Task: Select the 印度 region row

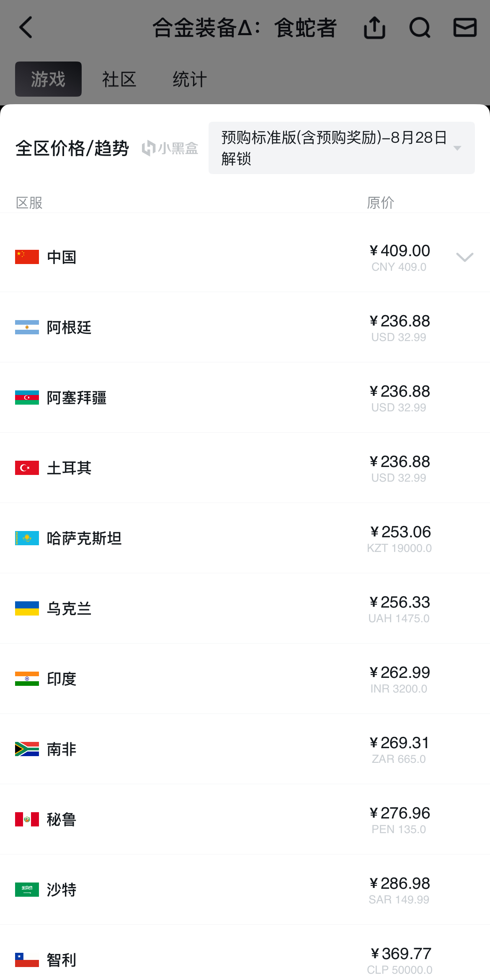Action: 245,679
